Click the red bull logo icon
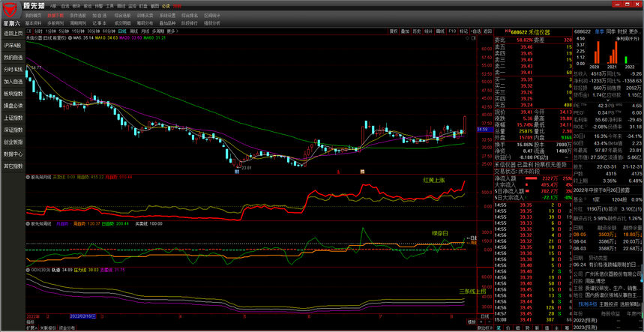Image resolution: width=644 pixels, height=332 pixels. 11,8
